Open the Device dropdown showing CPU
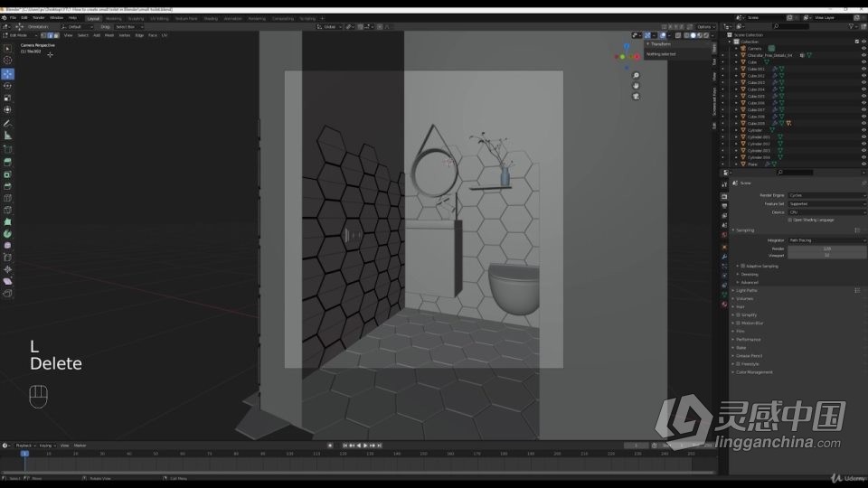The height and width of the screenshot is (488, 868). [x=827, y=211]
